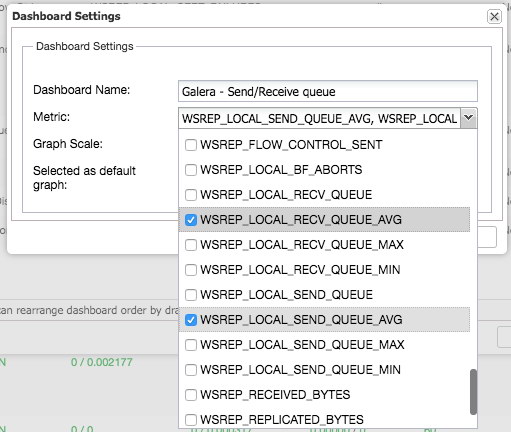Check WSREP_LOCAL_SEND_QUEUE_MAX
Image resolution: width=511 pixels, height=432 pixels.
[x=191, y=345]
